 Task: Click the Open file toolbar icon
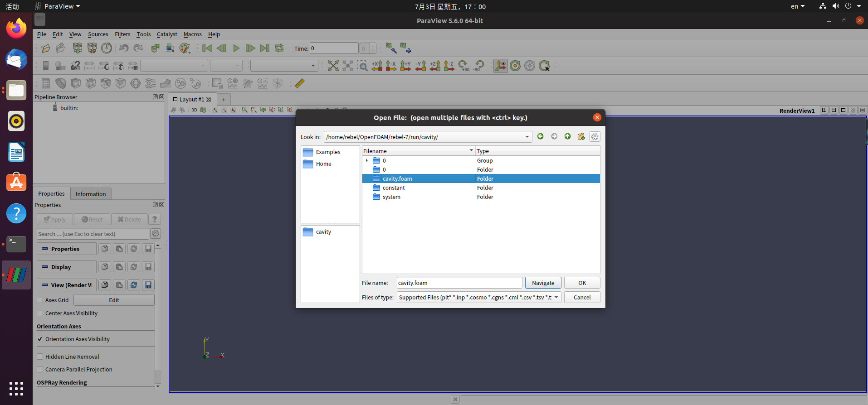coord(46,48)
